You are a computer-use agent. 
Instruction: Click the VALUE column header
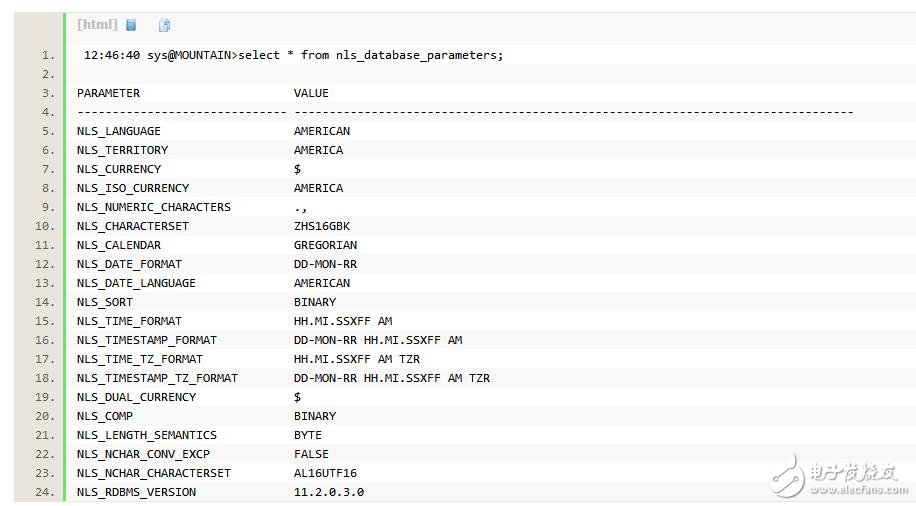pyautogui.click(x=311, y=93)
